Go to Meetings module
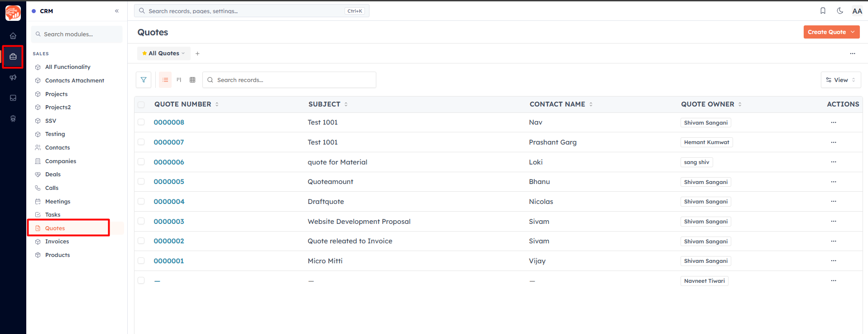This screenshot has height=334, width=868. [x=58, y=202]
